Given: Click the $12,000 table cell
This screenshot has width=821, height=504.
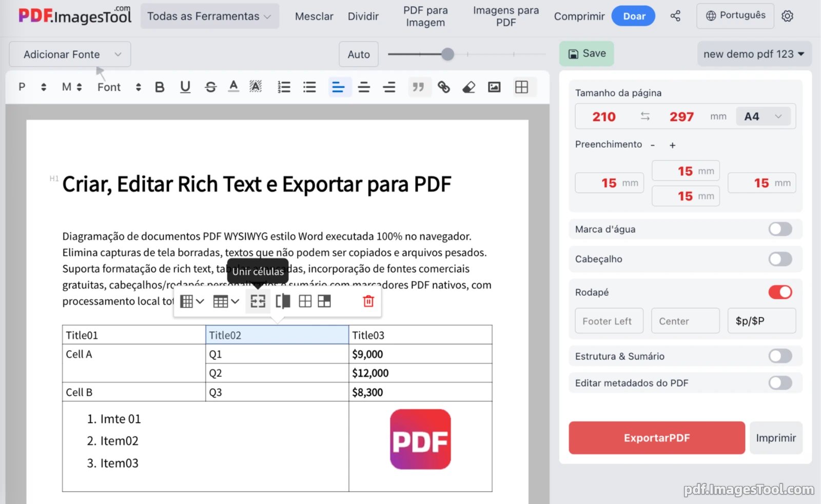Looking at the screenshot, I should click(x=420, y=373).
